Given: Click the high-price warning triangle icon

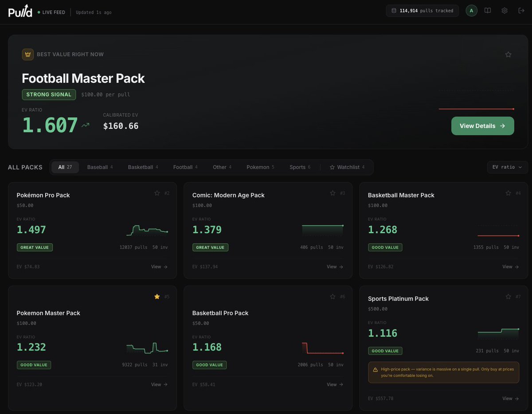Looking at the screenshot, I should pyautogui.click(x=376, y=369).
